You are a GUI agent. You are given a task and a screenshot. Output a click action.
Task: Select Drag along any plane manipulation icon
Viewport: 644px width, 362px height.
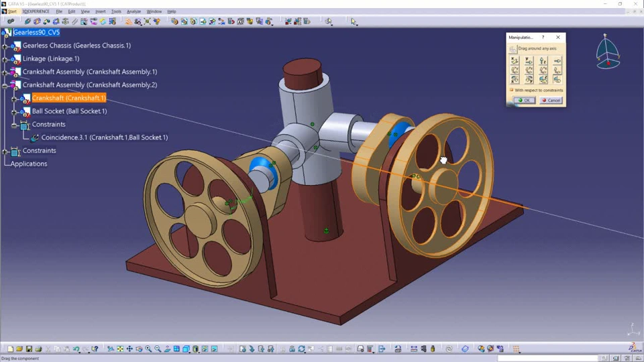(557, 70)
